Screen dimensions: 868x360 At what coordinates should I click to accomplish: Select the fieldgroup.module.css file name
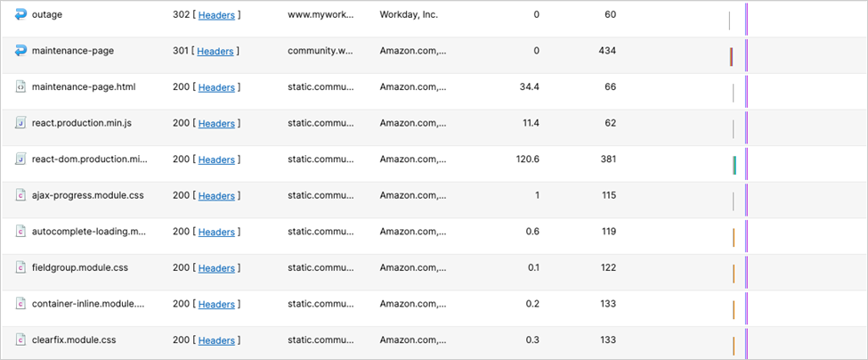point(79,267)
